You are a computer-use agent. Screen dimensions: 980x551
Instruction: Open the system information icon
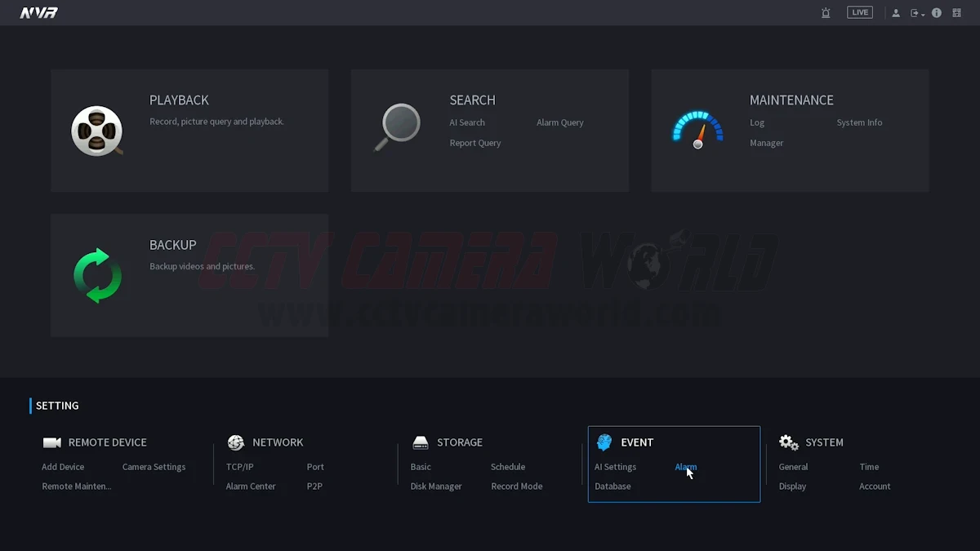[x=937, y=13]
